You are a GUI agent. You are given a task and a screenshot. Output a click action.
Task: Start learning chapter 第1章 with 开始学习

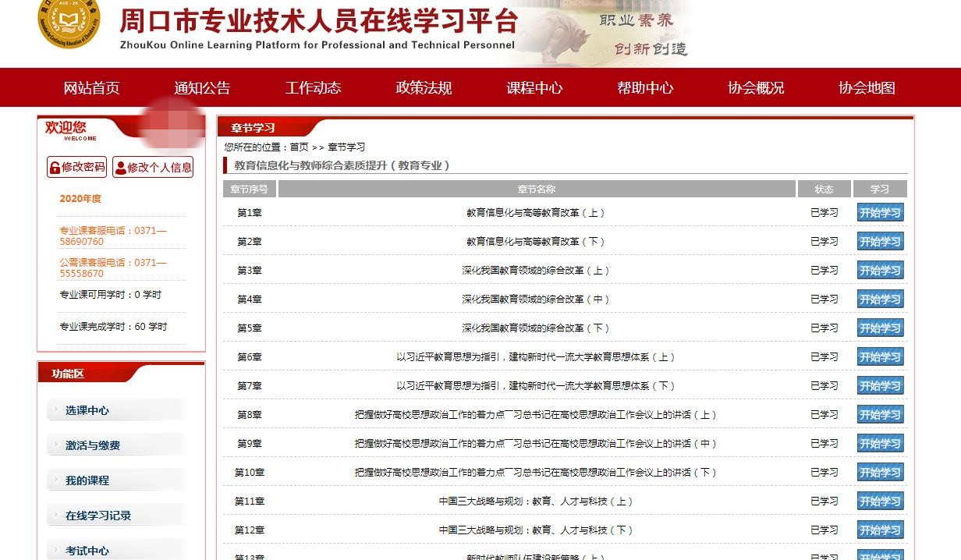point(880,213)
